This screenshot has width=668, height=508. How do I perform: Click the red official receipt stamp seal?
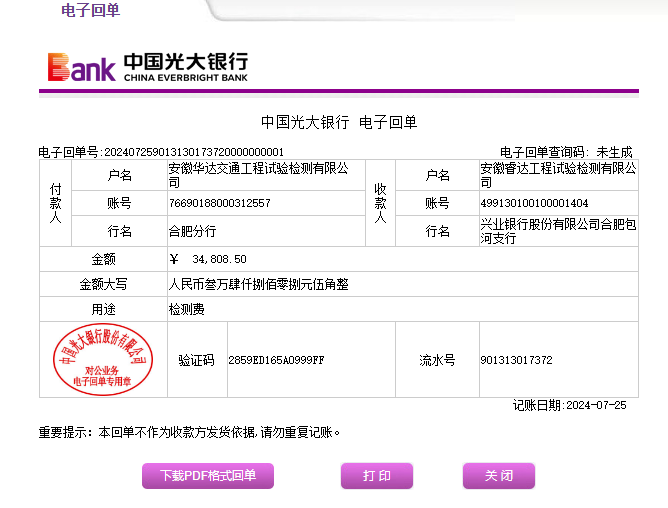(102, 358)
